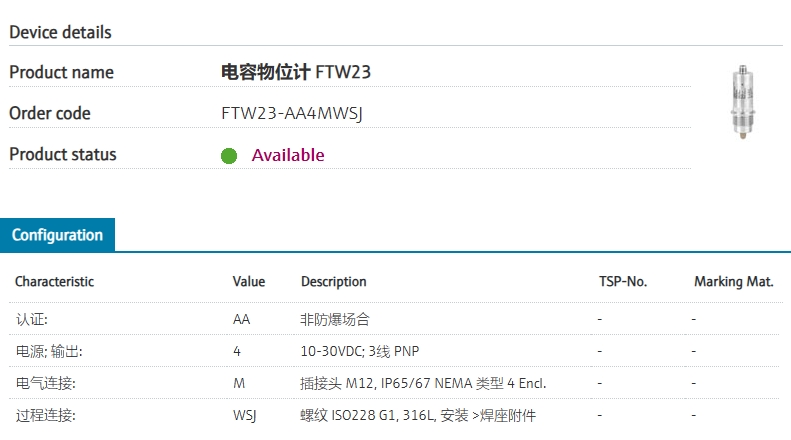Open the Configuration tab

(58, 235)
